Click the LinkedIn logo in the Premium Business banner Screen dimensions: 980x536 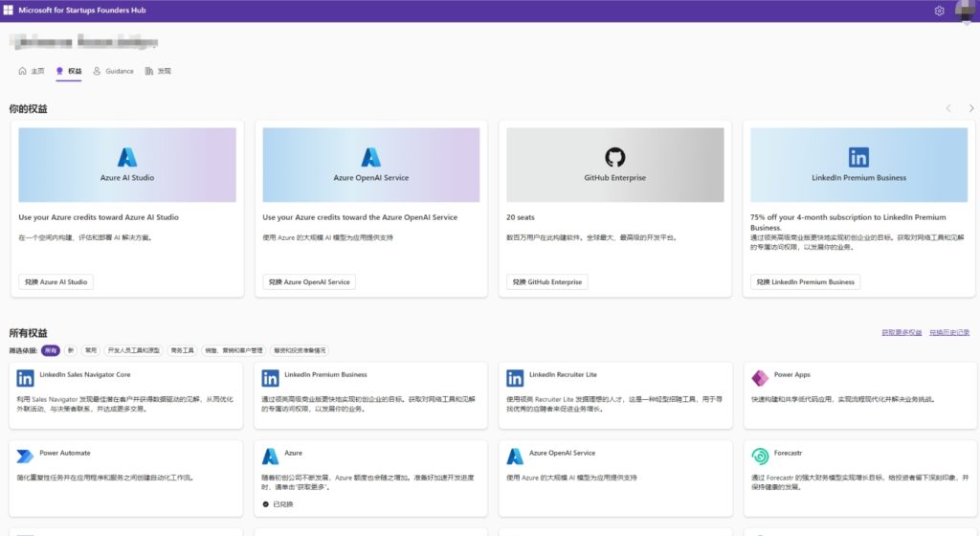pos(858,157)
